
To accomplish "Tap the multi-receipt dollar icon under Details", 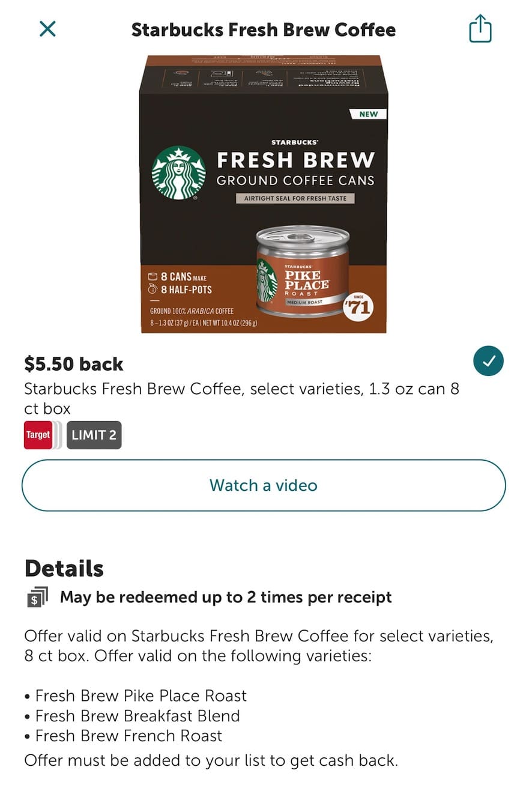I will 37,598.
